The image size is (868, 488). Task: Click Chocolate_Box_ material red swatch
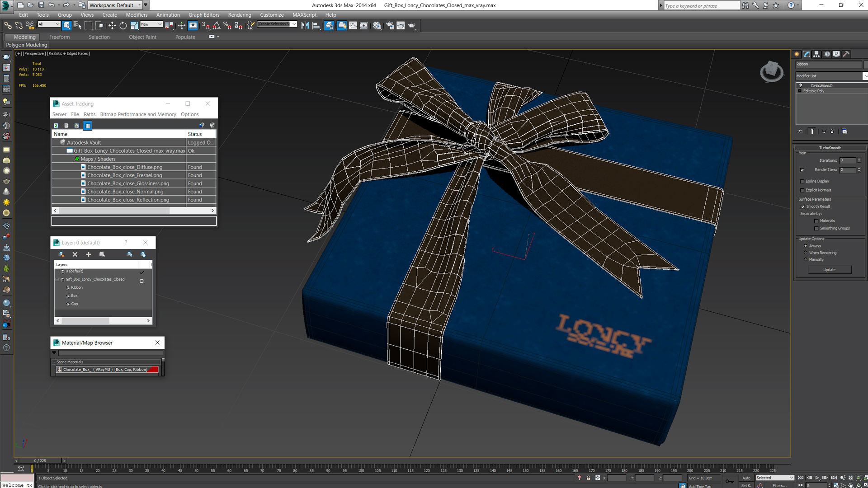[153, 370]
